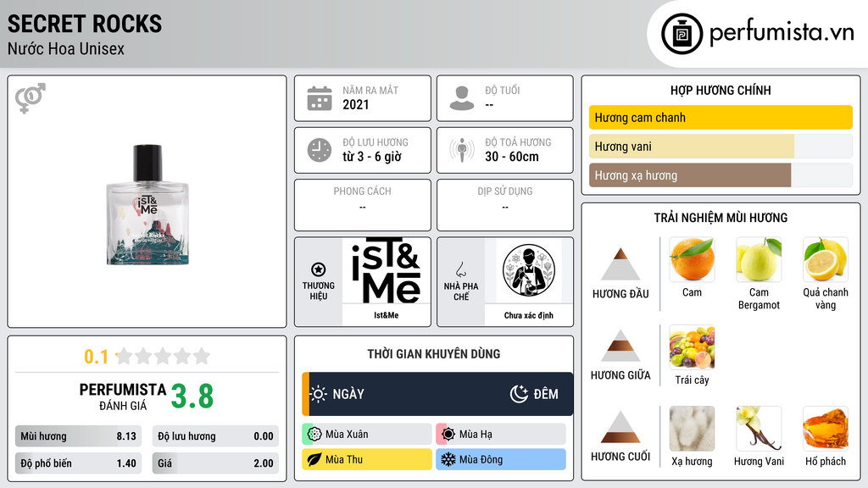The height and width of the screenshot is (488, 868).
Task: Click the perfumer illustration icon
Action: pyautogui.click(x=529, y=270)
